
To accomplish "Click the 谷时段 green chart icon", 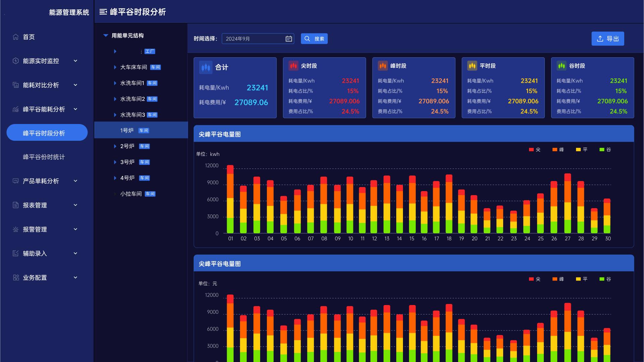I will pyautogui.click(x=562, y=66).
